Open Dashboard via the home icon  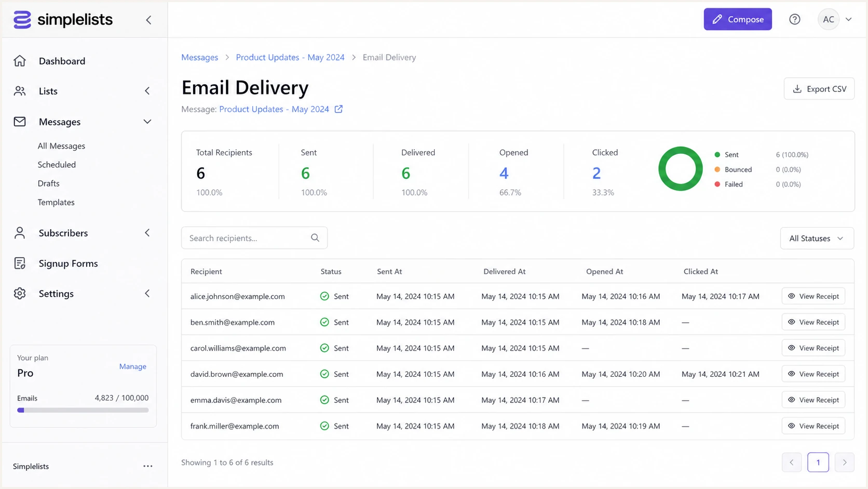tap(20, 61)
